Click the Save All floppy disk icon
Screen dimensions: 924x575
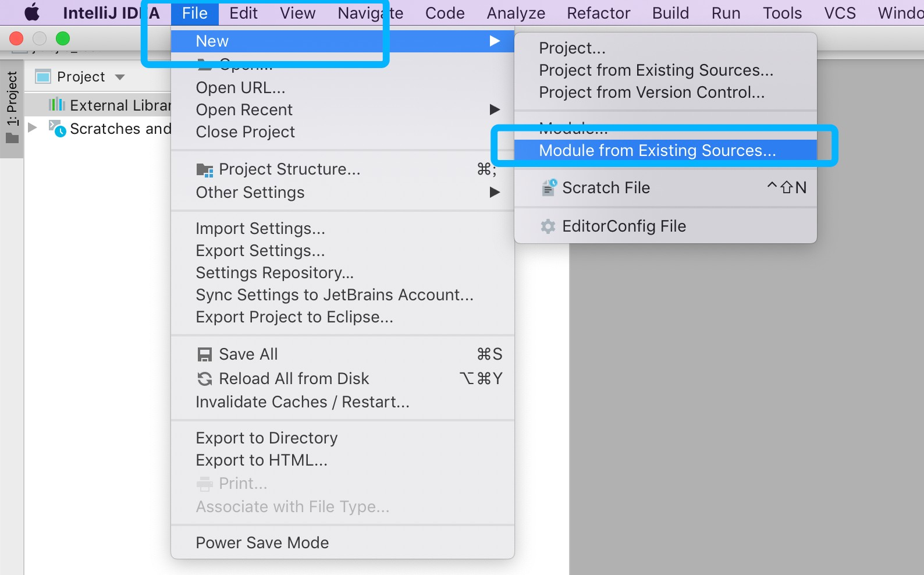(x=205, y=354)
